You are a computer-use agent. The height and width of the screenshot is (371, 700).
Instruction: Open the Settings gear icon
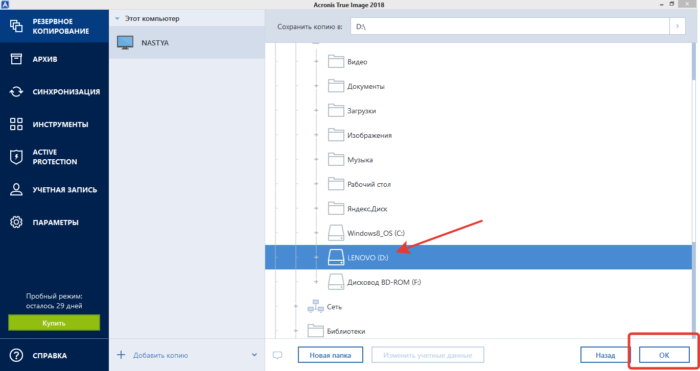[16, 222]
